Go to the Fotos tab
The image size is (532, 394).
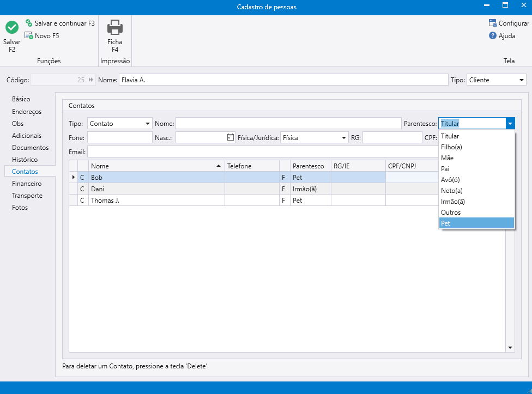tap(20, 208)
